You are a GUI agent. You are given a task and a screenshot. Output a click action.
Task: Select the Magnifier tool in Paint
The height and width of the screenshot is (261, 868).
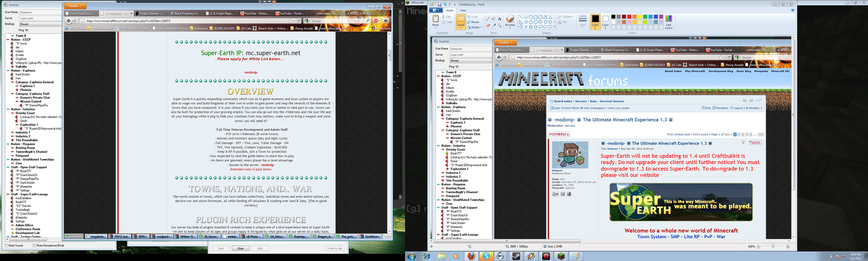coord(500,25)
